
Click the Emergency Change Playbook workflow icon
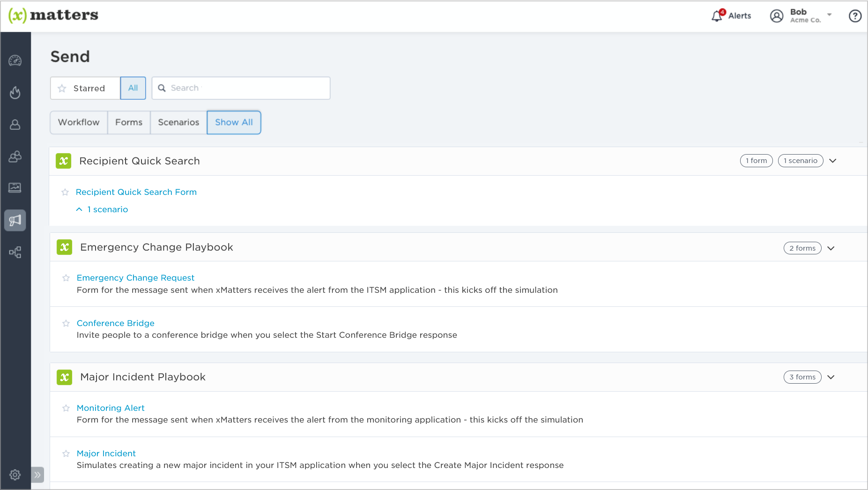(64, 247)
